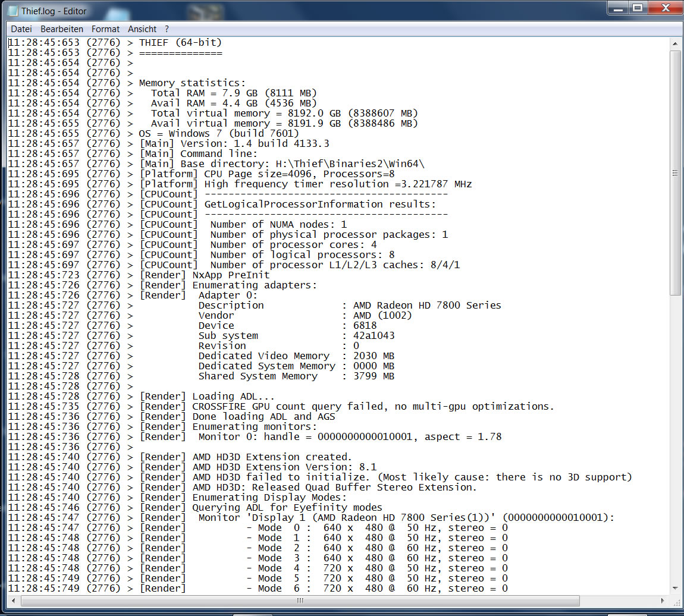The height and width of the screenshot is (616, 684).
Task: Click the horizontal scrollbar thumb
Action: (300, 601)
